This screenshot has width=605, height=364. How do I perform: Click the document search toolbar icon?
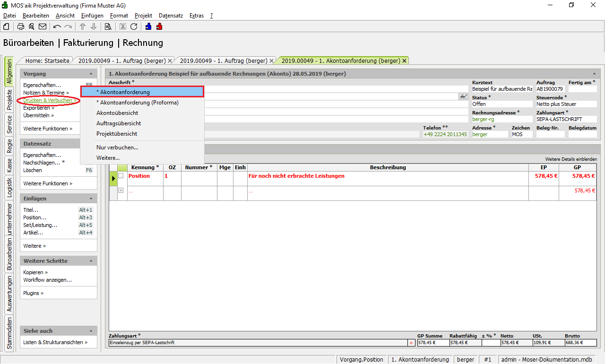click(x=108, y=26)
